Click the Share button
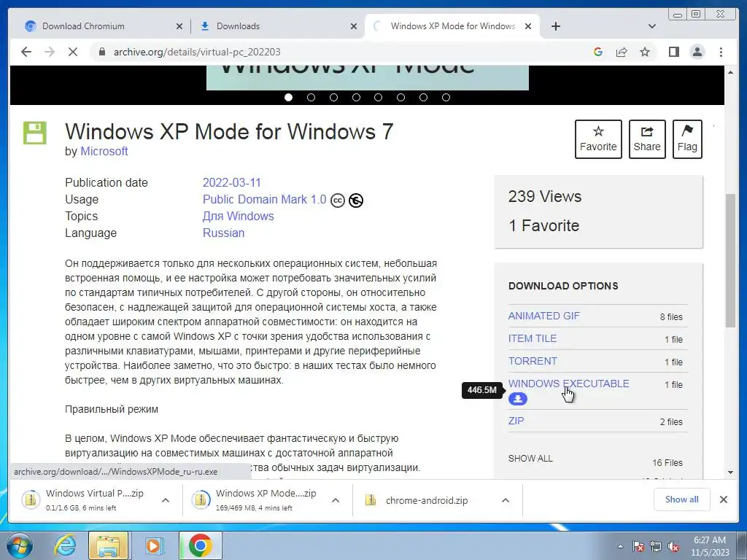The width and height of the screenshot is (747, 560). [647, 139]
